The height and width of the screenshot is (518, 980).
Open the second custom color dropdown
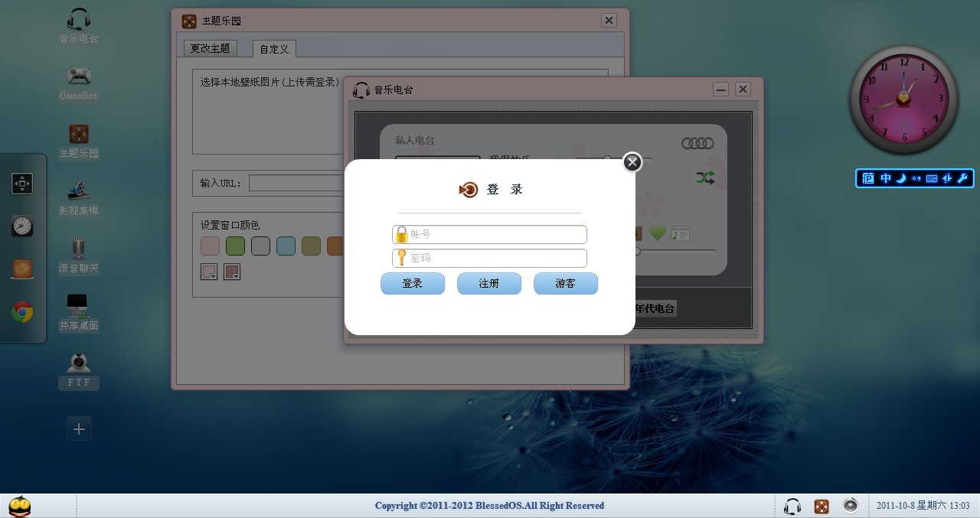[x=232, y=272]
